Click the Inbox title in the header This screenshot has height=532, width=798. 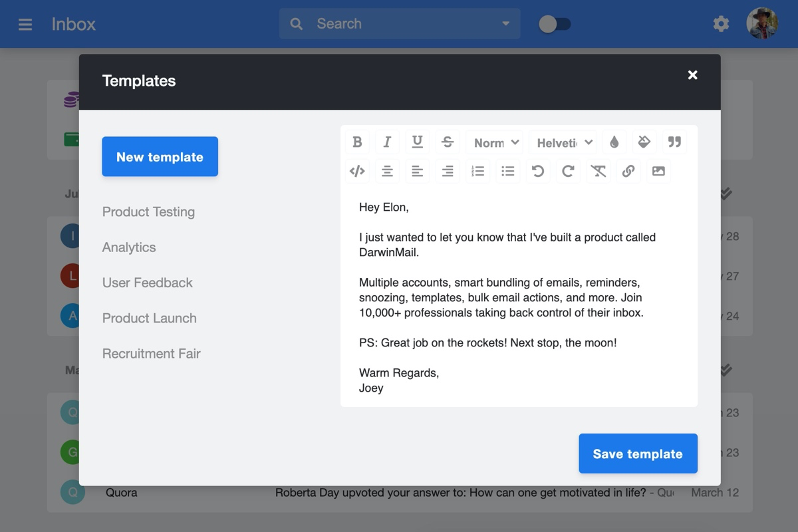[74, 25]
